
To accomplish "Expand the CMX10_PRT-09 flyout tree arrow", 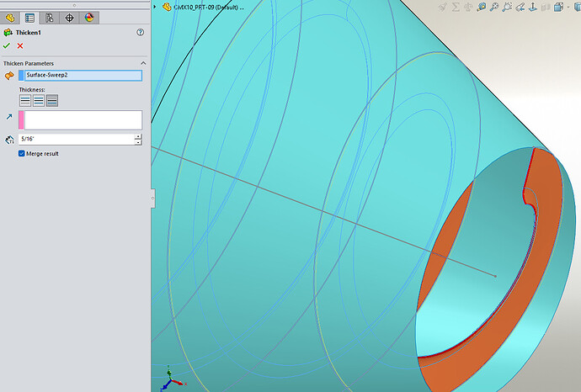I will click(x=155, y=7).
